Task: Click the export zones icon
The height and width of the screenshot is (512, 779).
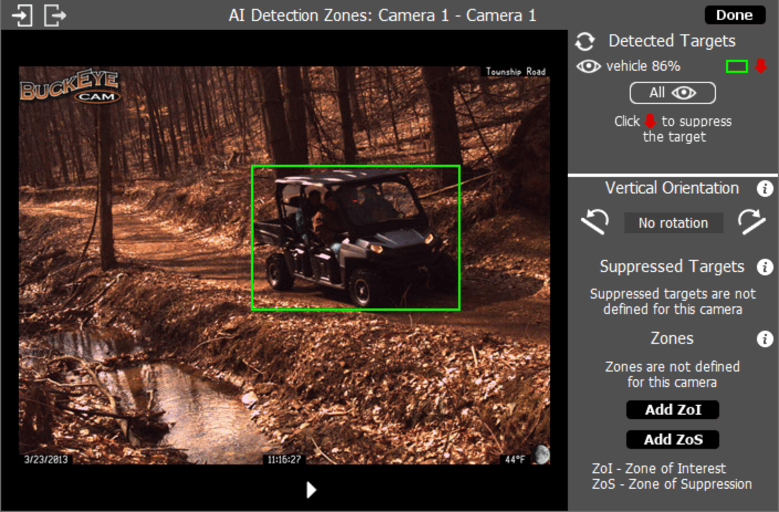Action: pos(55,16)
